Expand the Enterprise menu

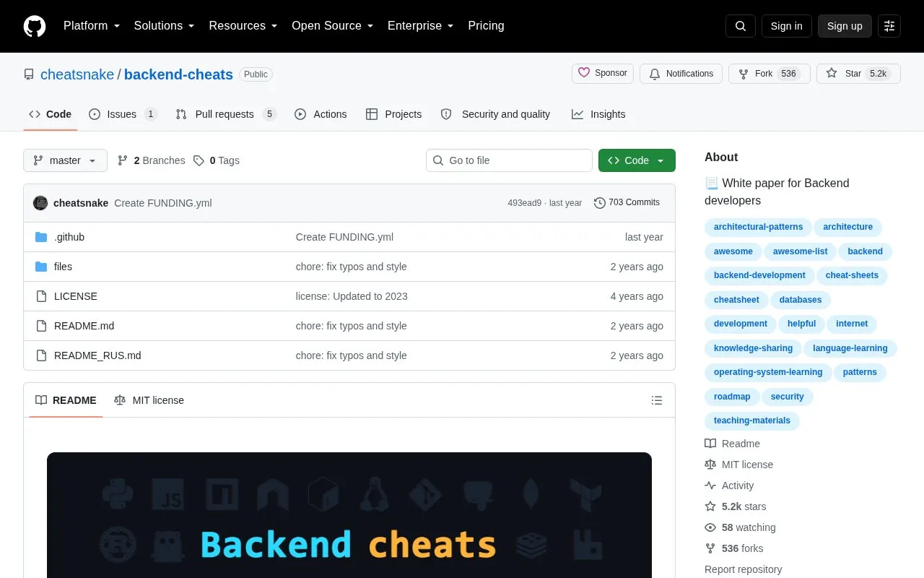point(421,26)
